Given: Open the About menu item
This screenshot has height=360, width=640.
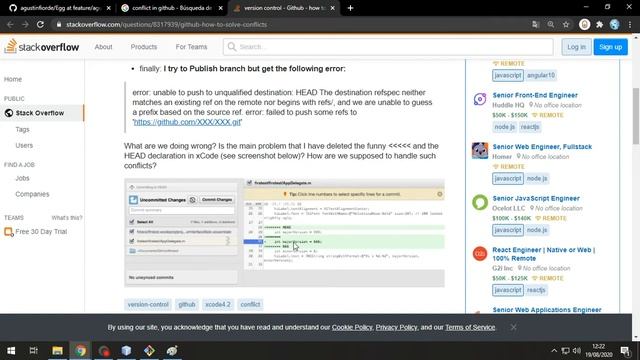Looking at the screenshot, I should tap(103, 47).
